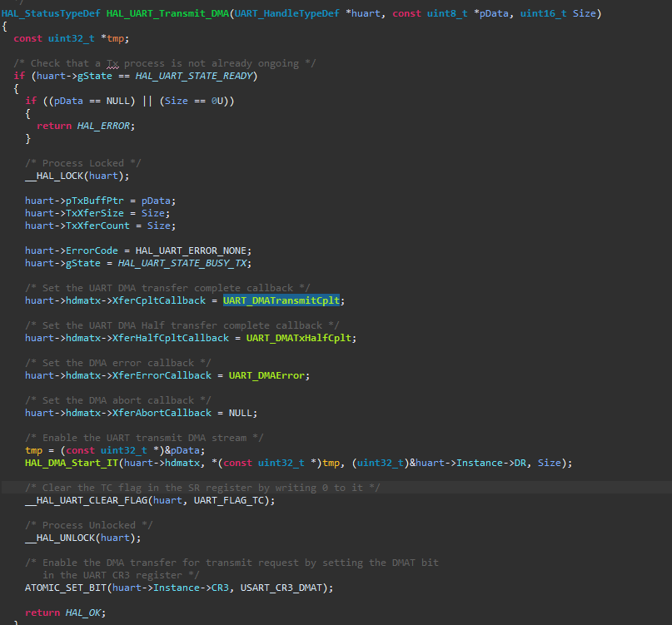This screenshot has width=672, height=625.
Task: Select highlighted UART_DMATransmitCplt identifier
Action: (x=281, y=300)
